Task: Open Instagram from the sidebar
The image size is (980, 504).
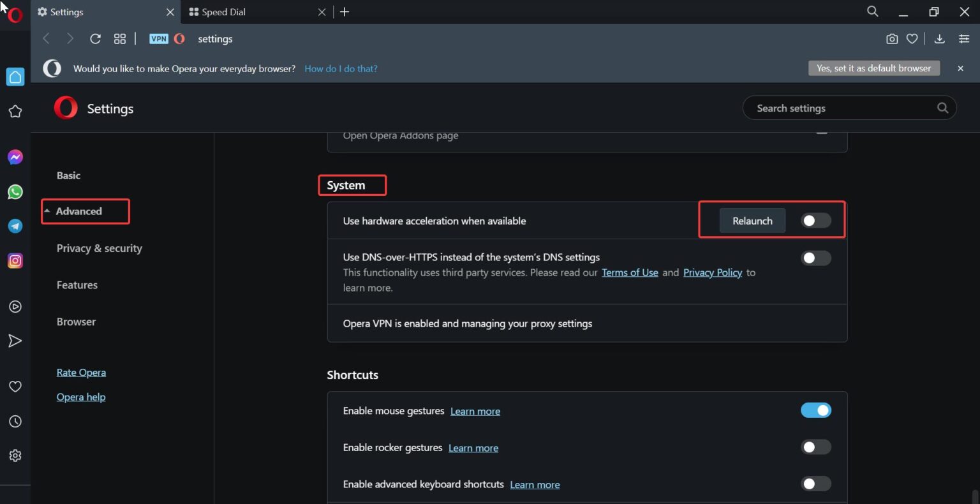Action: [x=15, y=260]
